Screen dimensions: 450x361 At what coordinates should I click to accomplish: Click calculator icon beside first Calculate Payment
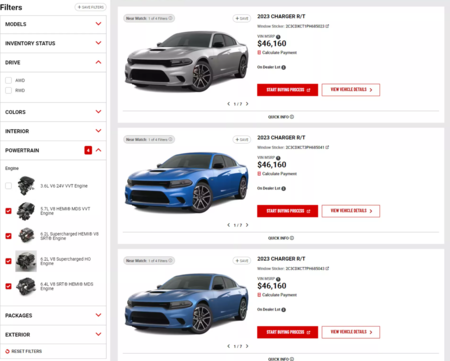pyautogui.click(x=259, y=53)
